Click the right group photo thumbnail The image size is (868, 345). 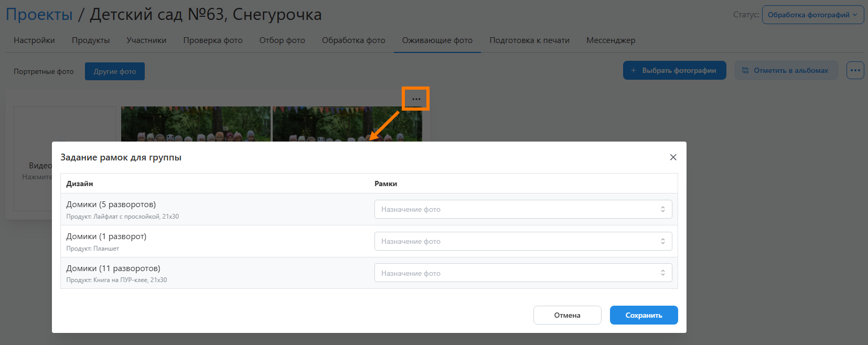[347, 125]
